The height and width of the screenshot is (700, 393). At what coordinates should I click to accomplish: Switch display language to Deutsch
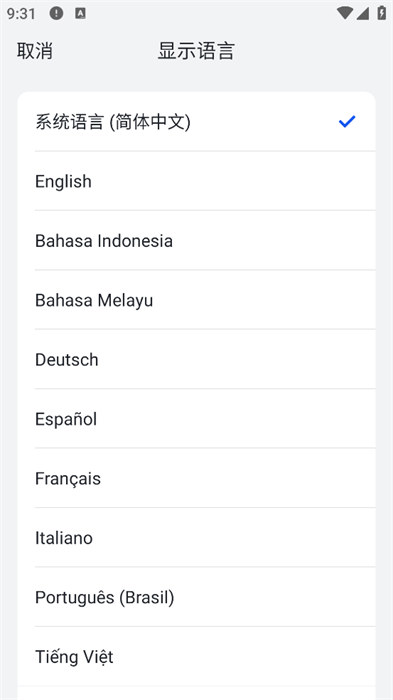point(196,359)
